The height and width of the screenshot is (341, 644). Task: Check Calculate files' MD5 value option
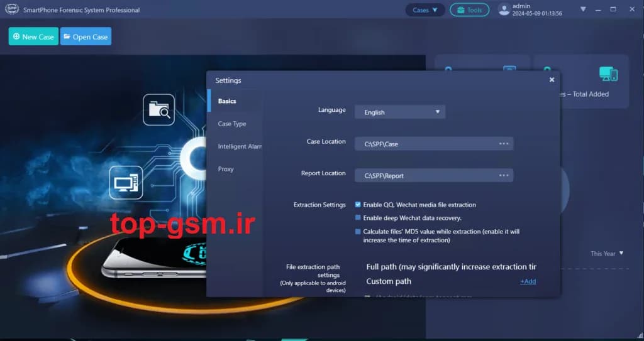tap(358, 232)
